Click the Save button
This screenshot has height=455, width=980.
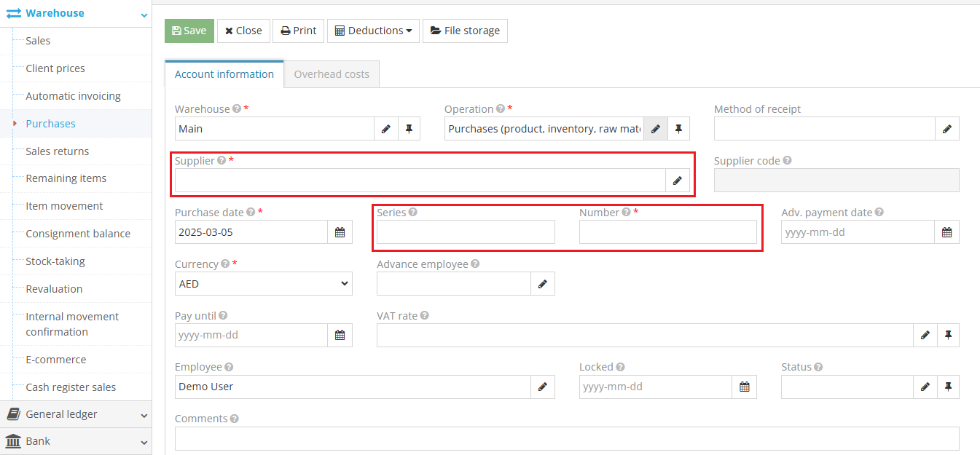(x=189, y=31)
